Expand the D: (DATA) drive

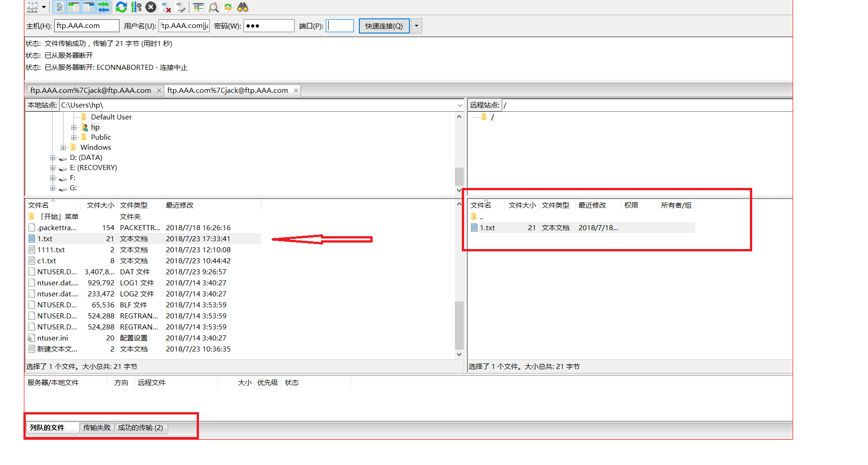click(52, 158)
